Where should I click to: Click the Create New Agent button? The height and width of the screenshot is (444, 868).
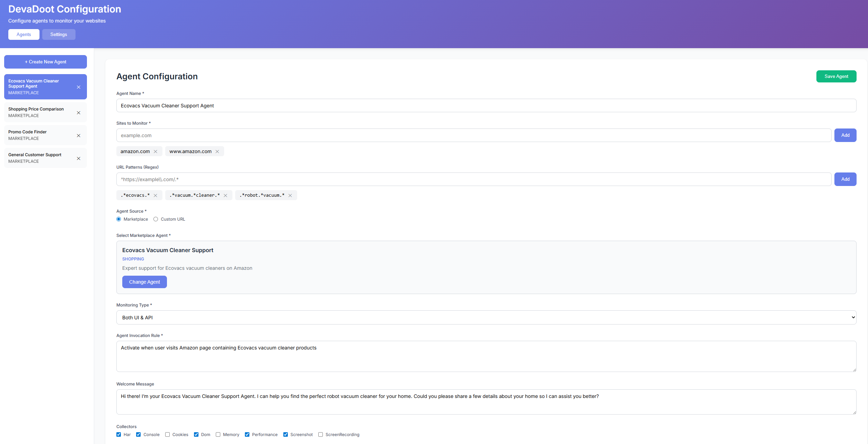pos(45,62)
